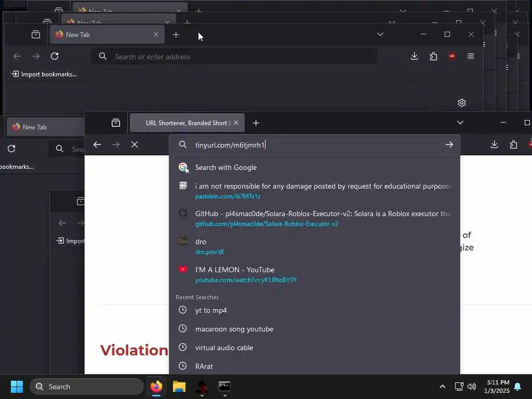Open File Explorer from the taskbar
Screen dimensions: 532x399
179,387
